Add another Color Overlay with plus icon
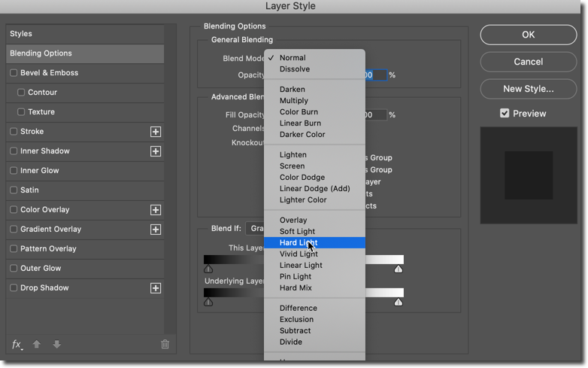588x368 pixels. coord(156,210)
